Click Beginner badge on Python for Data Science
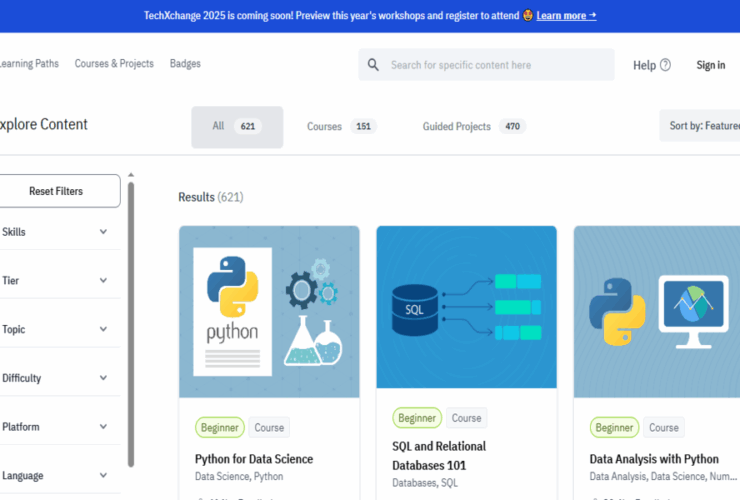Screen dimensions: 740x500 [x=220, y=427]
